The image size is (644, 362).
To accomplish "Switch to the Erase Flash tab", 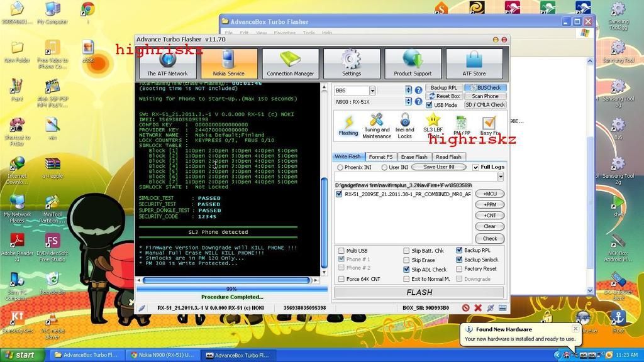I will (414, 156).
